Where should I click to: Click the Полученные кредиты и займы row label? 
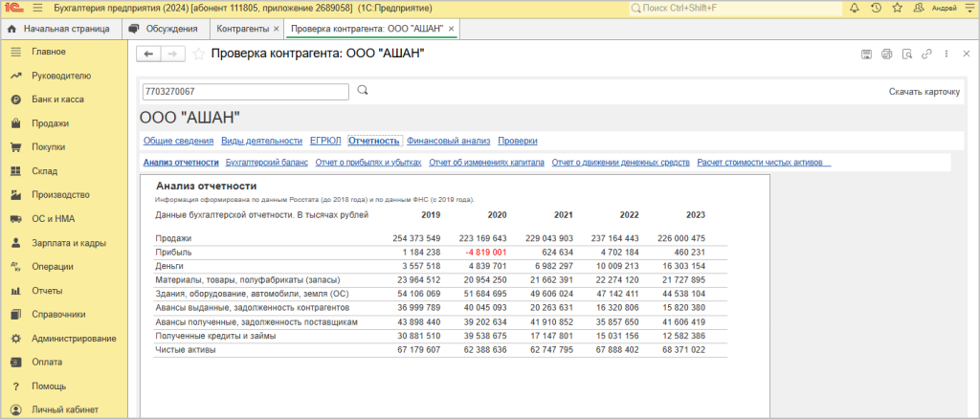[215, 336]
